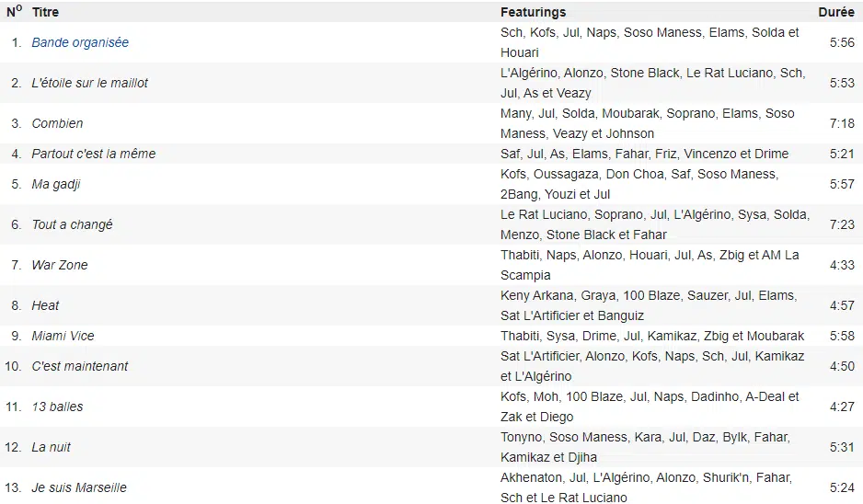
Task: Select the title "Tout a changé"
Action: click(72, 224)
